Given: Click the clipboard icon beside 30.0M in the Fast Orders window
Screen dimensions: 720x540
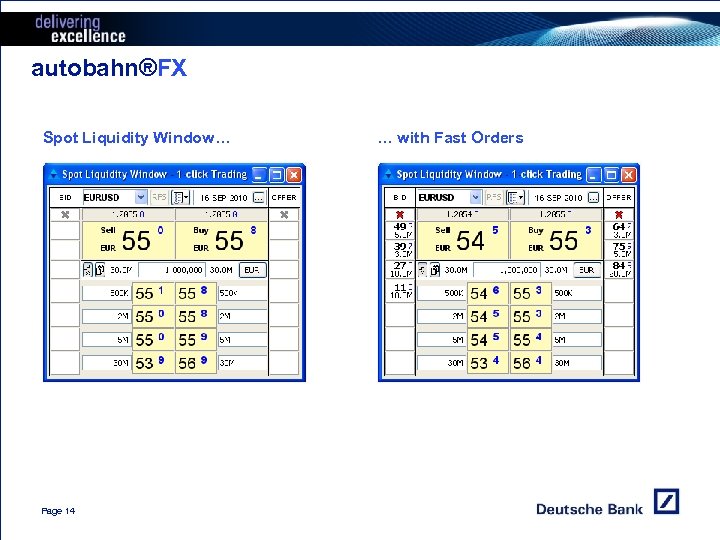Looking at the screenshot, I should click(x=434, y=270).
